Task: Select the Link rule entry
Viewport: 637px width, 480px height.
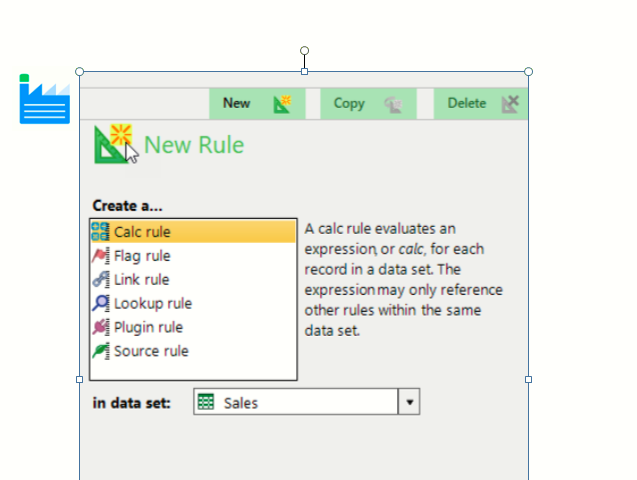Action: click(141, 280)
